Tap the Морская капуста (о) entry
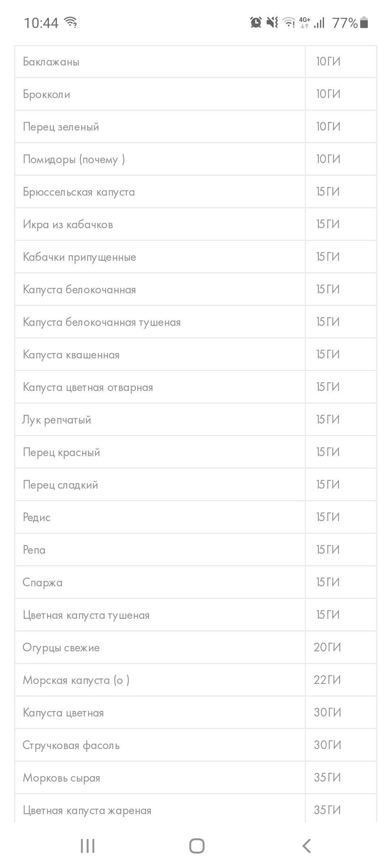This screenshot has width=391, height=868. [76, 680]
